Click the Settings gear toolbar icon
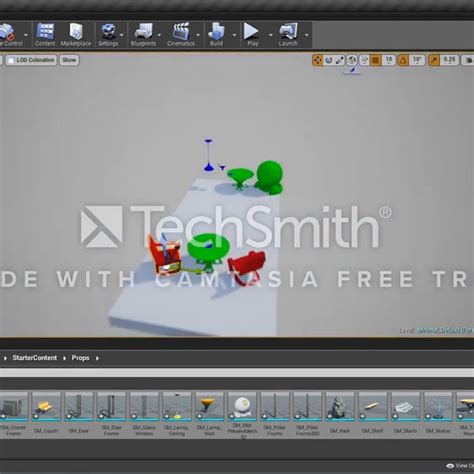 pos(108,34)
